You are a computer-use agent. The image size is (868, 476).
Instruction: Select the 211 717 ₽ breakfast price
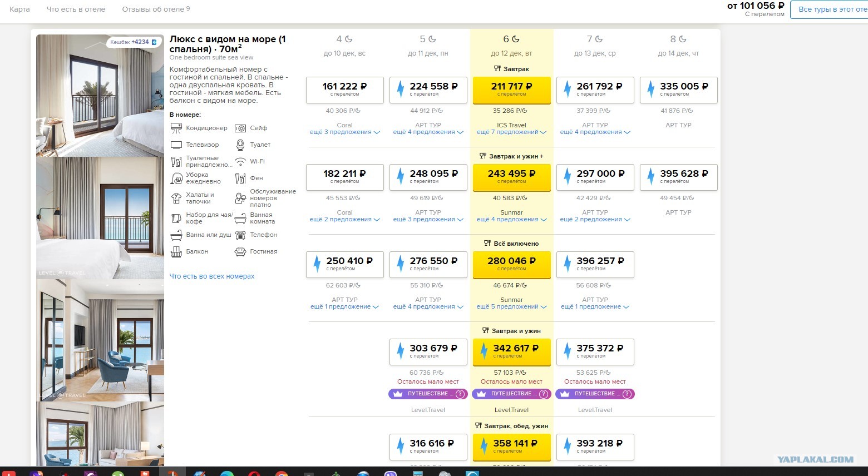[512, 90]
